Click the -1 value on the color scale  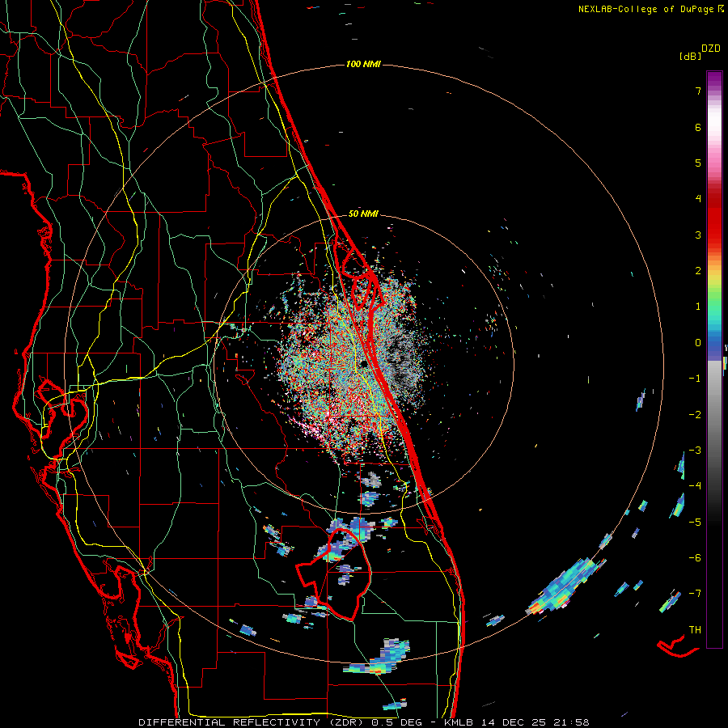coord(695,379)
